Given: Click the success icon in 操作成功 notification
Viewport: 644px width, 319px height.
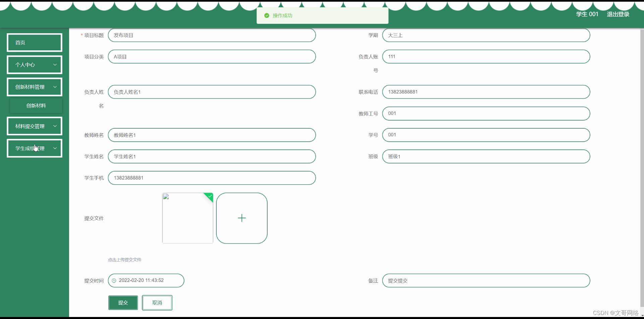Looking at the screenshot, I should coord(267,15).
